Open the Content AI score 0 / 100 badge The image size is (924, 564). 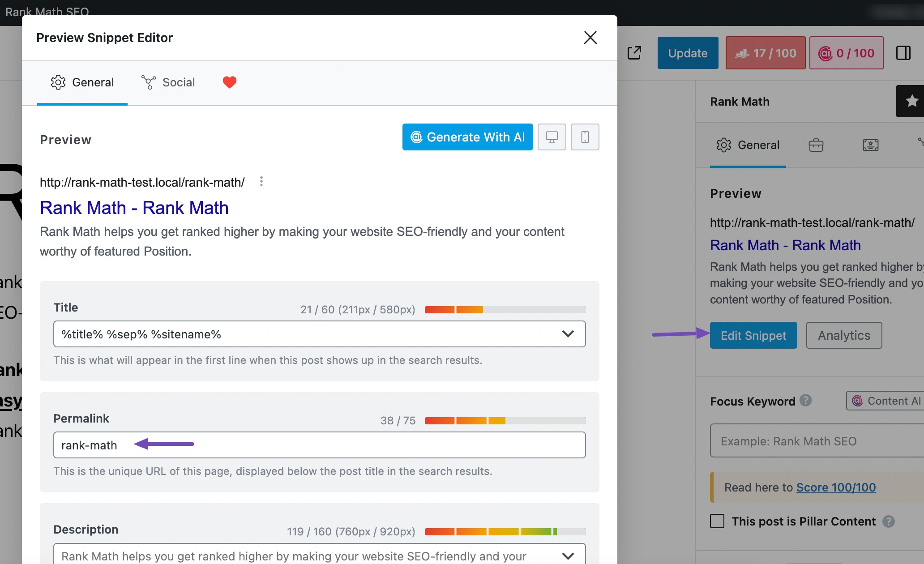click(847, 53)
